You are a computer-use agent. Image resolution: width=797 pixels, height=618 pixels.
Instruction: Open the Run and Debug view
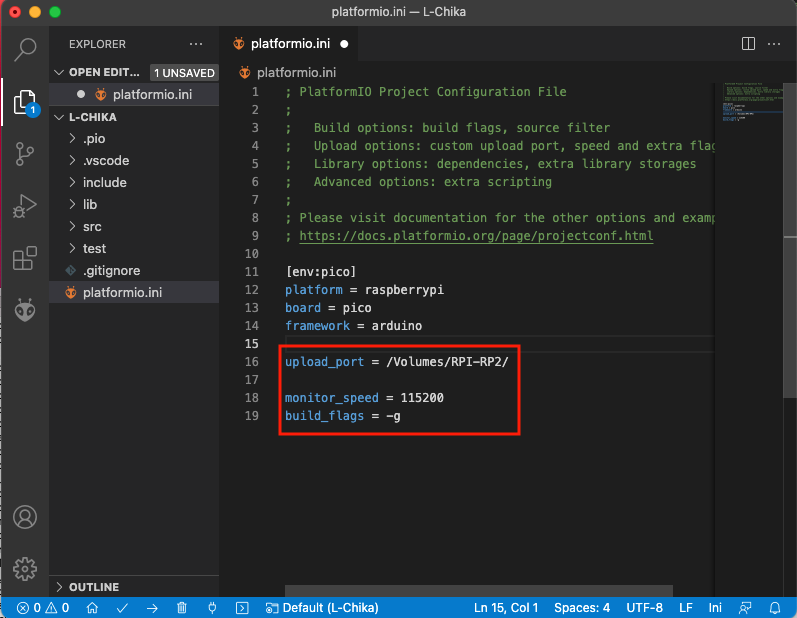(x=24, y=207)
